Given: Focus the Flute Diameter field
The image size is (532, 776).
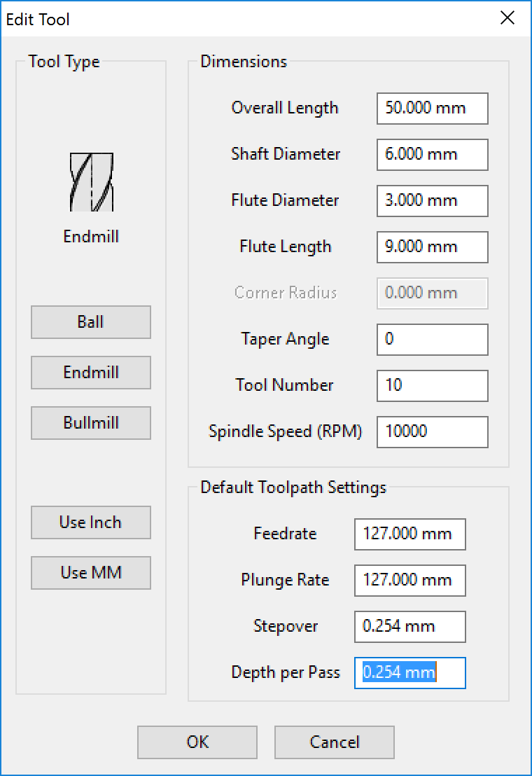Looking at the screenshot, I should 433,201.
